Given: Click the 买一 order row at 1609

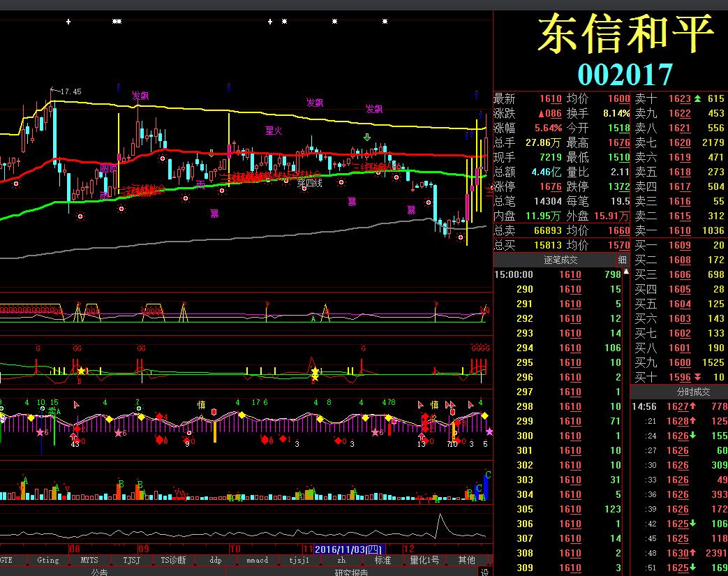Looking at the screenshot, I should point(679,245).
